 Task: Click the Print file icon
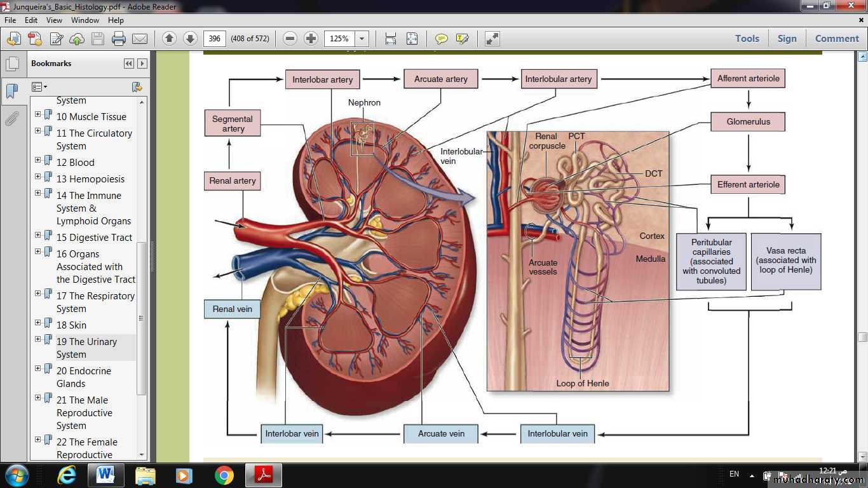[x=119, y=39]
